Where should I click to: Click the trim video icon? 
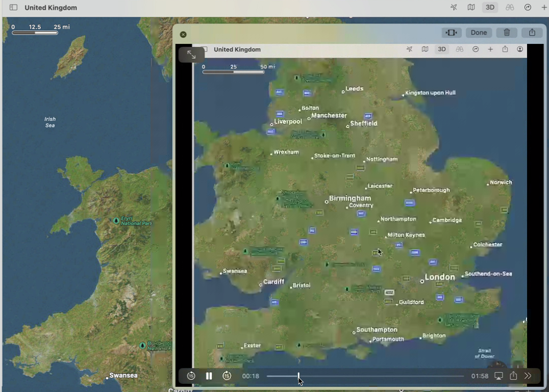point(452,33)
